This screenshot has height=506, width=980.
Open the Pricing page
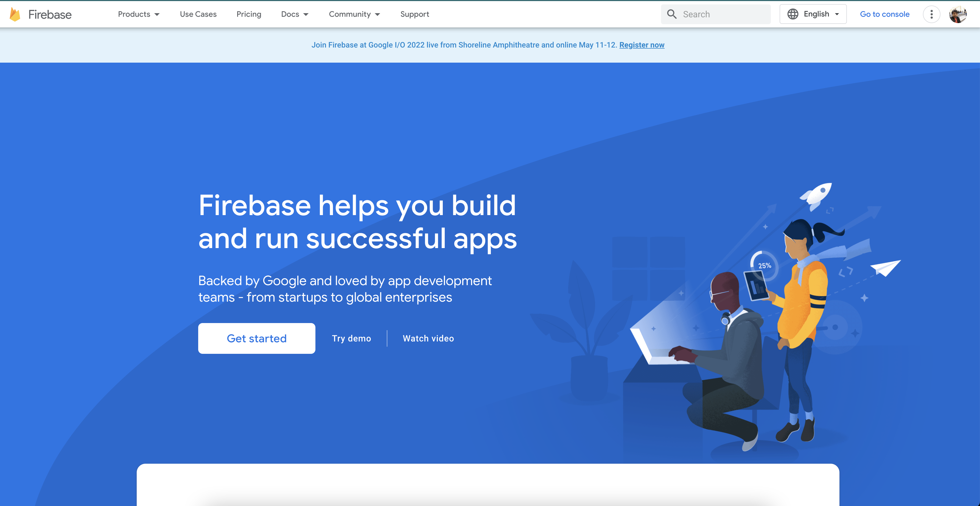(249, 14)
